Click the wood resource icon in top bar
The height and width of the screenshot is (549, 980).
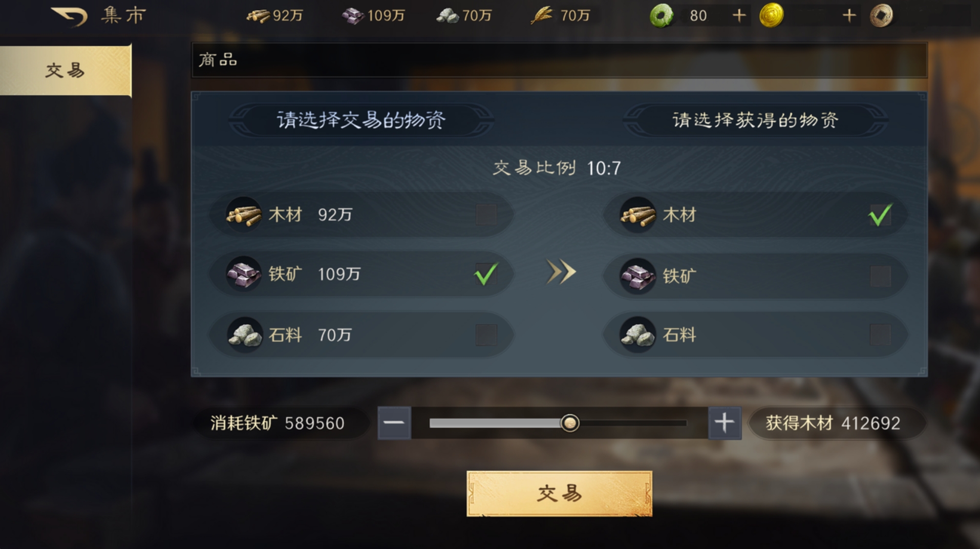click(258, 16)
